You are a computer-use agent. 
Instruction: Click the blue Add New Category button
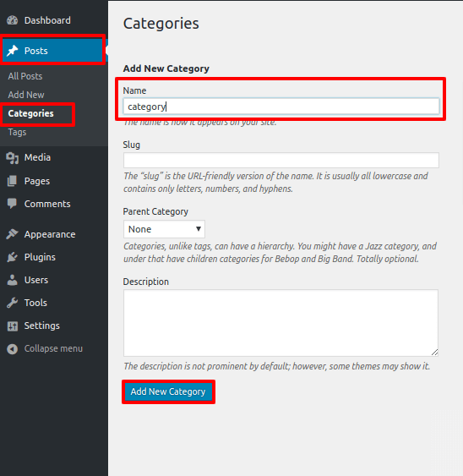coord(168,391)
